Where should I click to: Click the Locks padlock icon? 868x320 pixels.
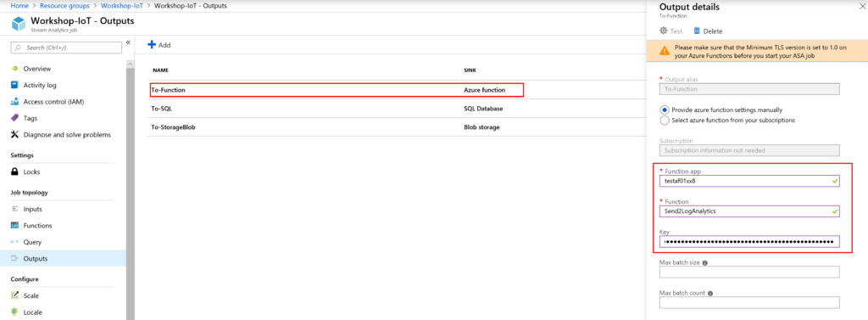15,172
